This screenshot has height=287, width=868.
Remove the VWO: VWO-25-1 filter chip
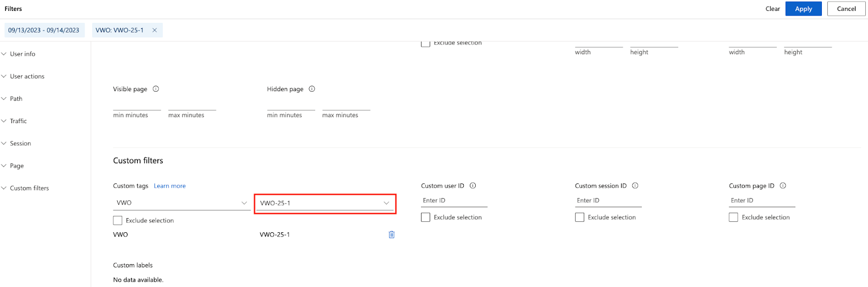[155, 30]
